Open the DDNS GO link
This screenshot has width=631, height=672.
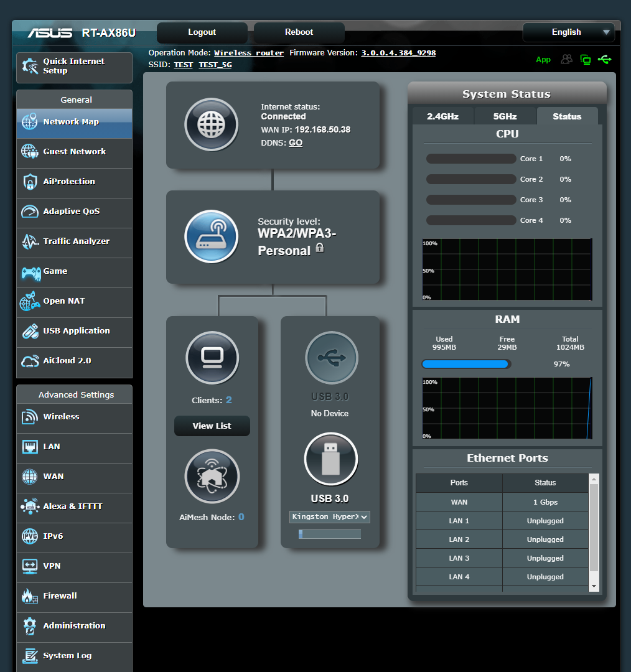pyautogui.click(x=295, y=142)
